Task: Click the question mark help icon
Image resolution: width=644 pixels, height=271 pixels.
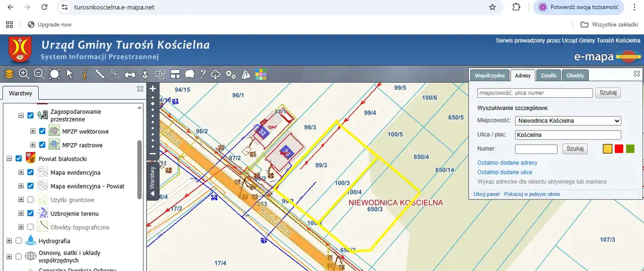Action: click(x=203, y=75)
